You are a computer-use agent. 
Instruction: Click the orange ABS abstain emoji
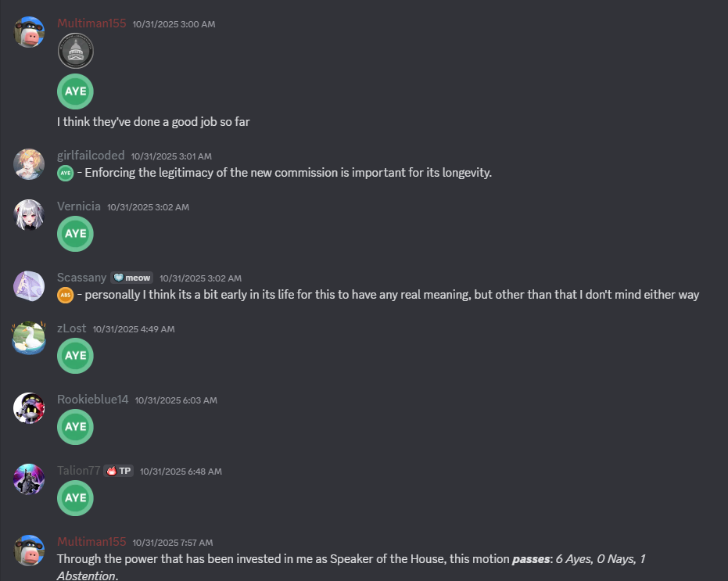[66, 295]
